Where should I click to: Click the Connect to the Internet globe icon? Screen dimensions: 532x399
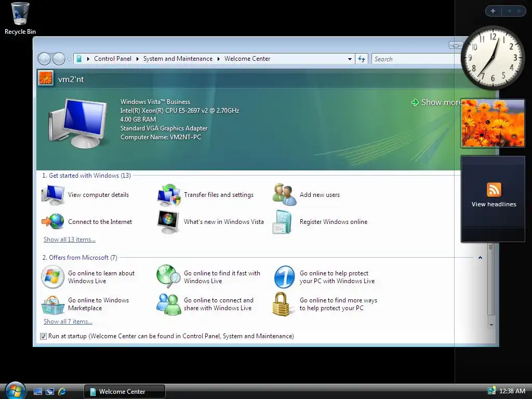pyautogui.click(x=52, y=221)
